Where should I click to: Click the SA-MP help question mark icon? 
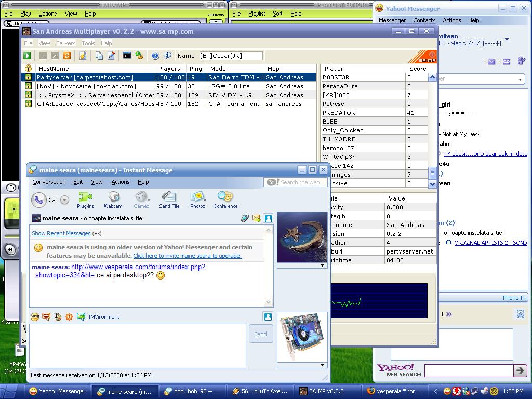[155, 56]
